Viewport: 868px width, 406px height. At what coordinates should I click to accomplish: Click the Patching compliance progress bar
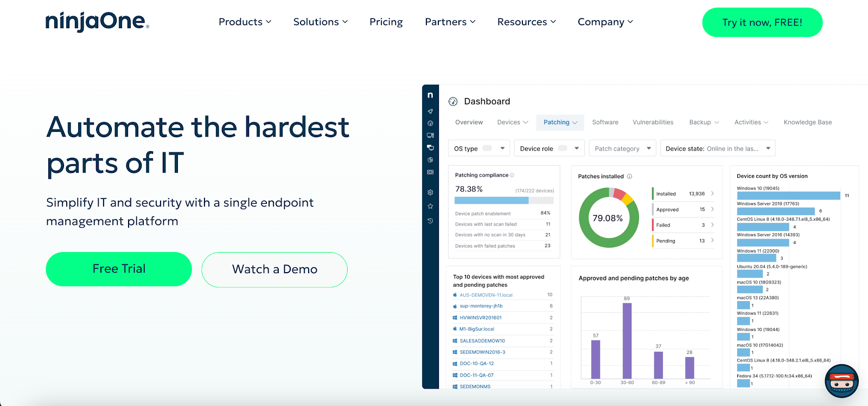tap(504, 201)
